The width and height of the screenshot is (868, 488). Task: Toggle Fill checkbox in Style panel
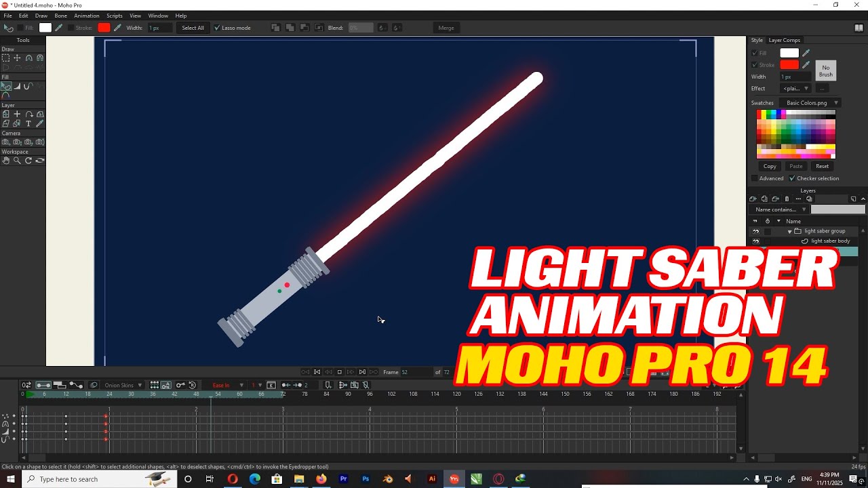pyautogui.click(x=755, y=53)
